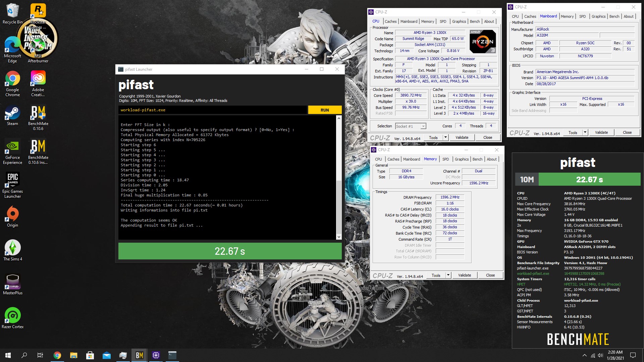Click Validate in CPU tab window
Viewport: 644px width, 362px height.
[x=462, y=137]
